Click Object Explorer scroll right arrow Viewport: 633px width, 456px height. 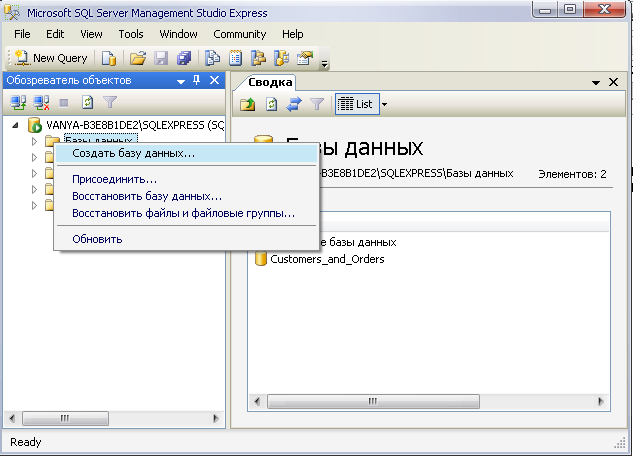[216, 418]
